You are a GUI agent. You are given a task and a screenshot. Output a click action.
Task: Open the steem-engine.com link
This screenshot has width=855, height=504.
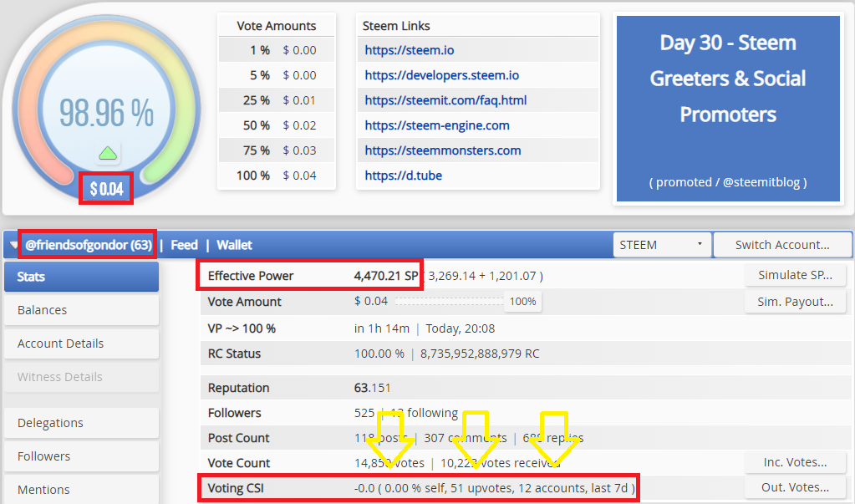437,125
